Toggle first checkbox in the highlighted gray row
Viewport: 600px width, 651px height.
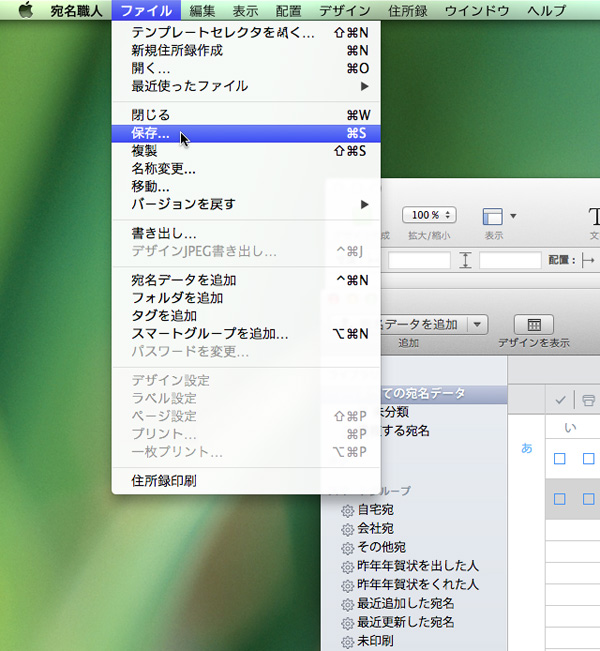click(560, 498)
